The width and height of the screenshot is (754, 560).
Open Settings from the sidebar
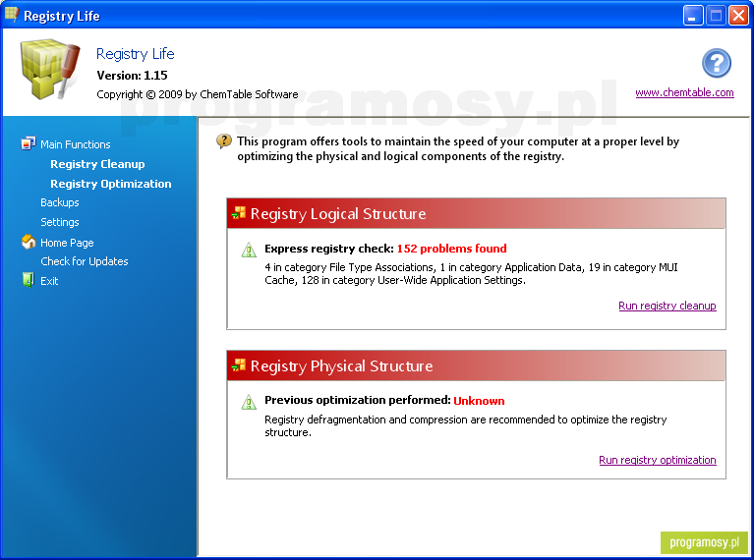click(60, 222)
